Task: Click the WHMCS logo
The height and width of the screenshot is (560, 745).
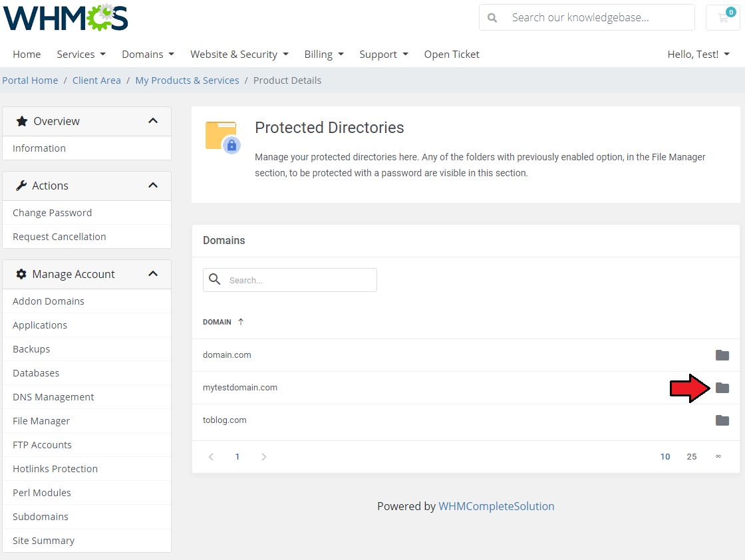Action: coord(66,17)
